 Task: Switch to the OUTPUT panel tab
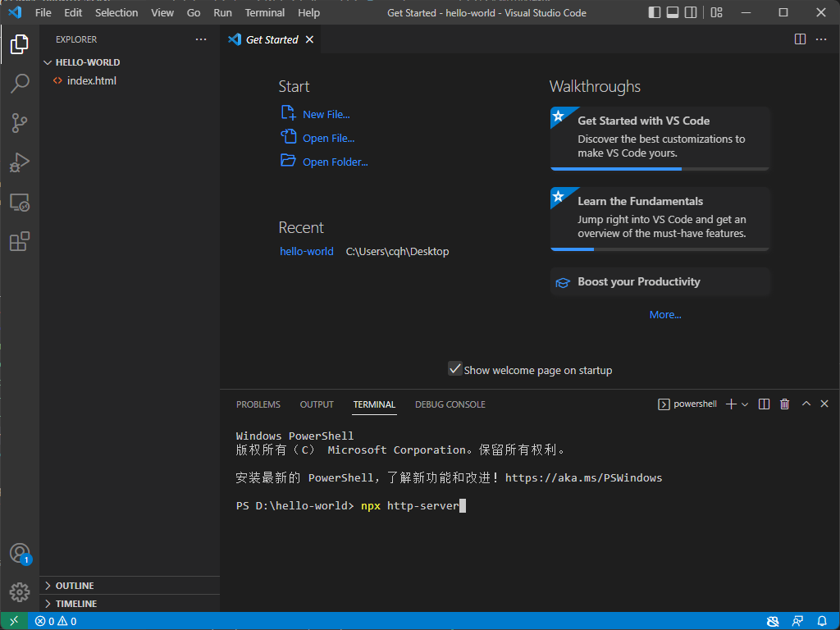(317, 404)
